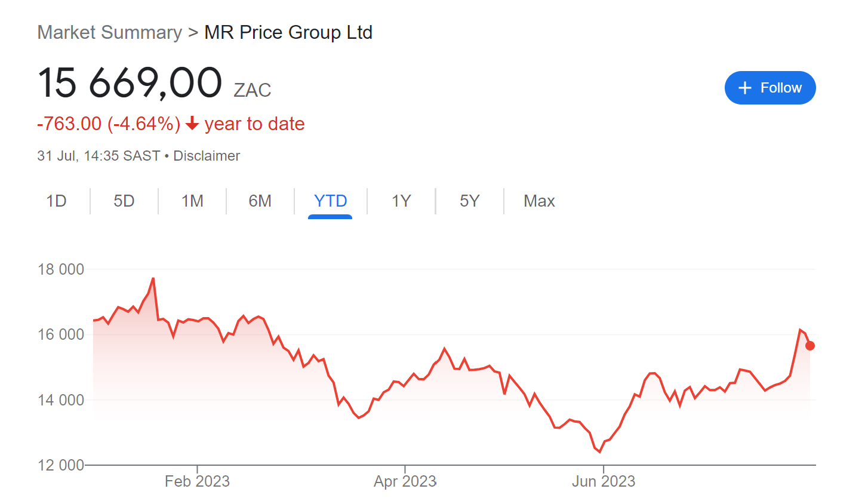Open the 1M price chart
Viewport: 868px width, 498px height.
click(x=192, y=201)
